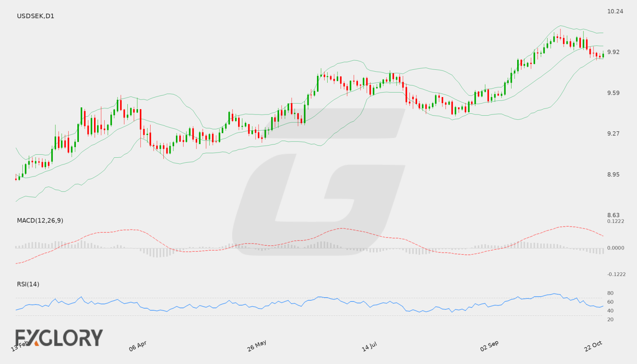Viewport: 637px width, 364px height.
Task: Click the 8.63 price axis label
Action: click(613, 215)
